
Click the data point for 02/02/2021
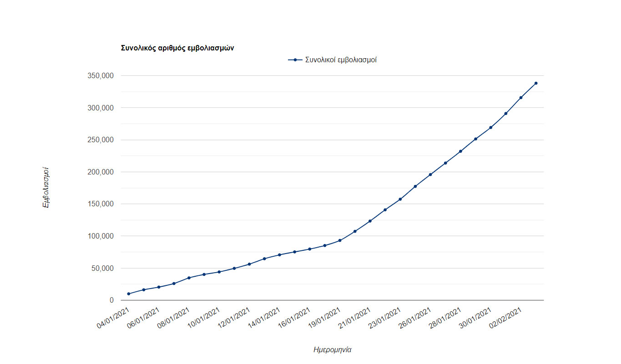521,98
